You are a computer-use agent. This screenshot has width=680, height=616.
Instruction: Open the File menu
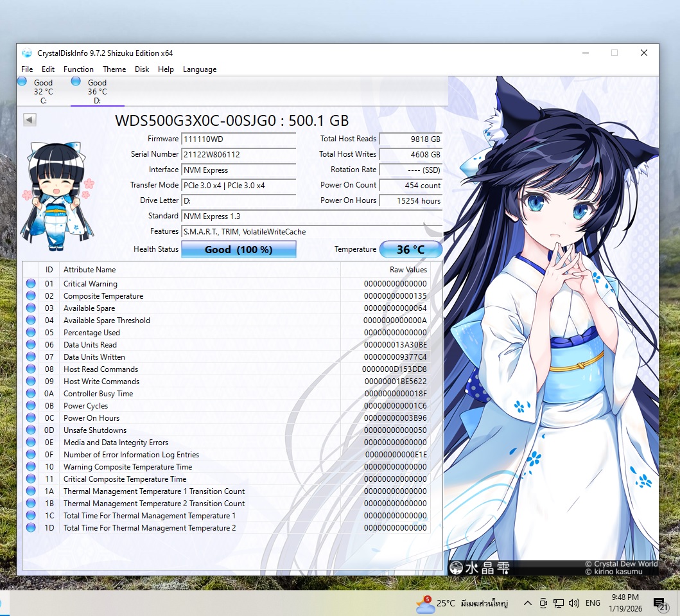[27, 69]
